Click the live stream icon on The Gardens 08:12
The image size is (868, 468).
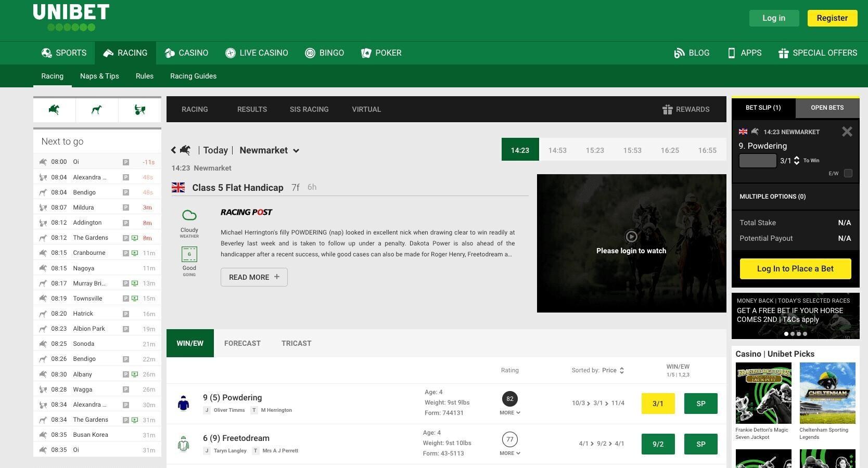135,238
